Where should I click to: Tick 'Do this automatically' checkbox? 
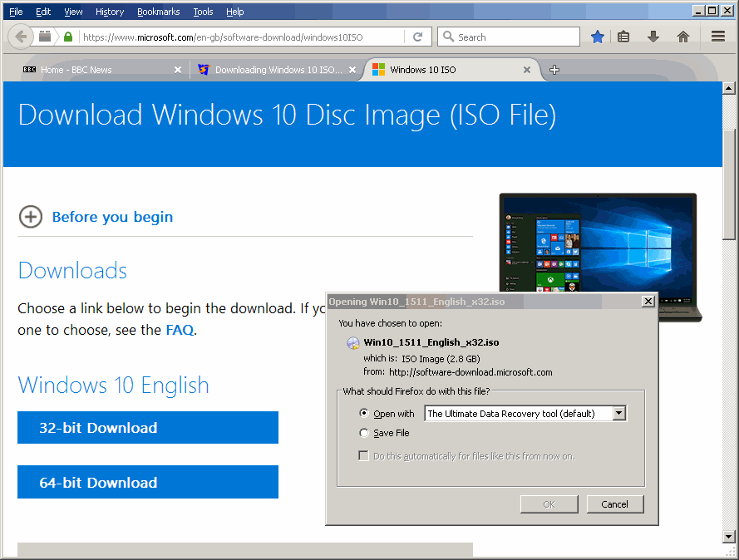pyautogui.click(x=363, y=456)
